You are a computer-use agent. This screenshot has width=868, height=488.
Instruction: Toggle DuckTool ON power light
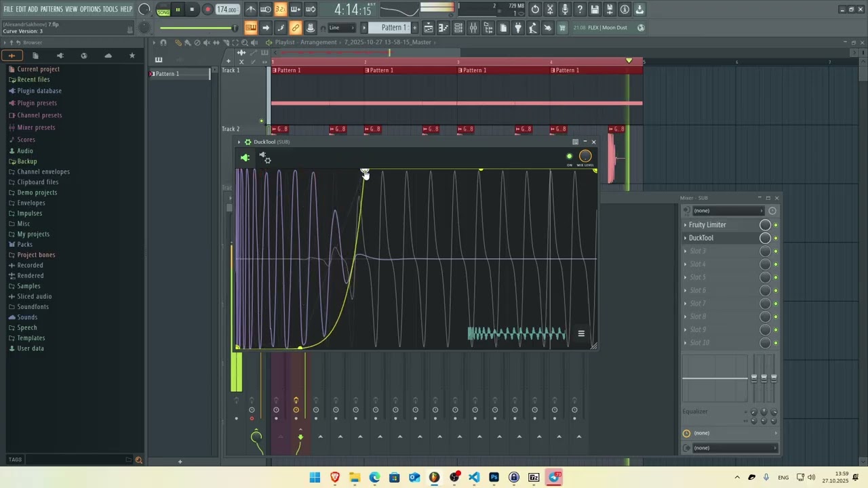pos(569,157)
